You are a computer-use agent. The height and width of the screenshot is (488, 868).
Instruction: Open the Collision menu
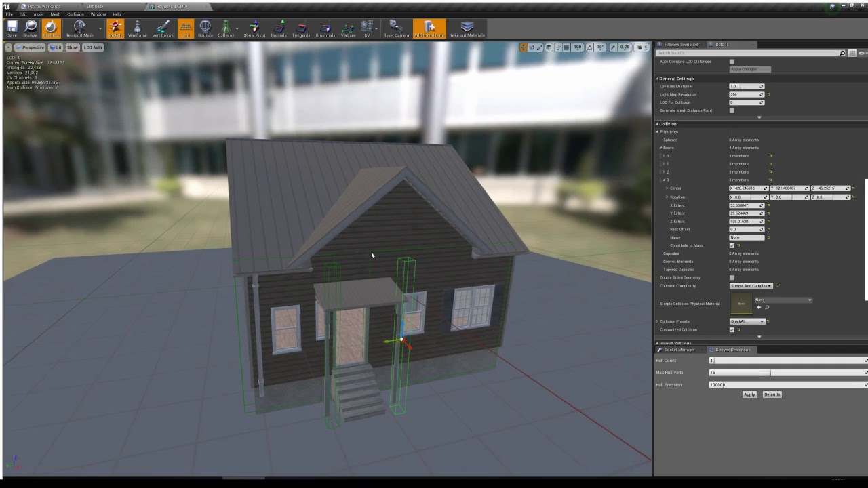point(75,14)
